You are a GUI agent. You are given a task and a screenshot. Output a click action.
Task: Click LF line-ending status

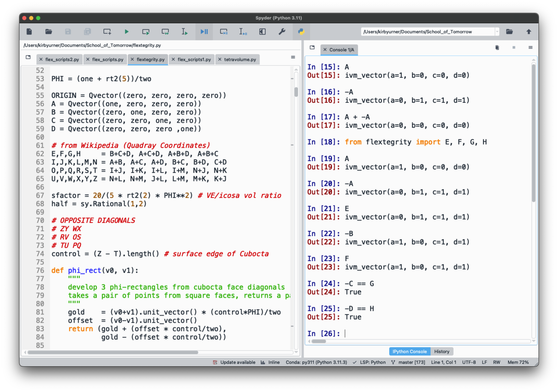[x=484, y=362]
